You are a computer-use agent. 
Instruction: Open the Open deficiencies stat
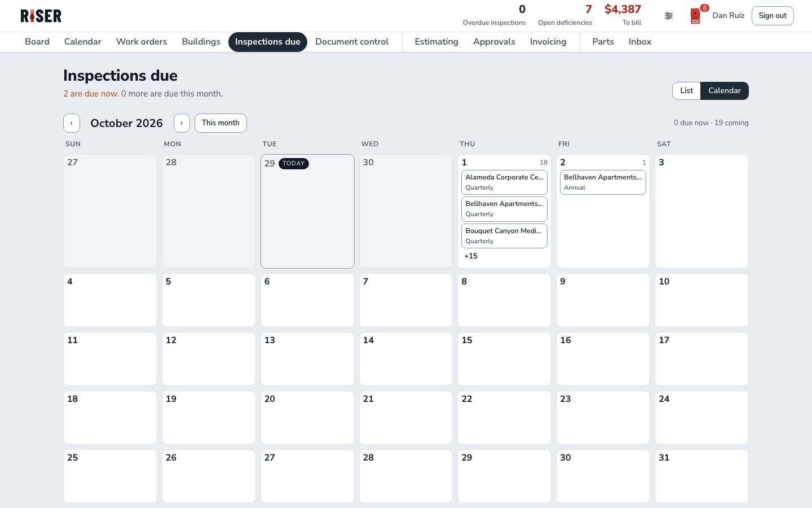(565, 15)
